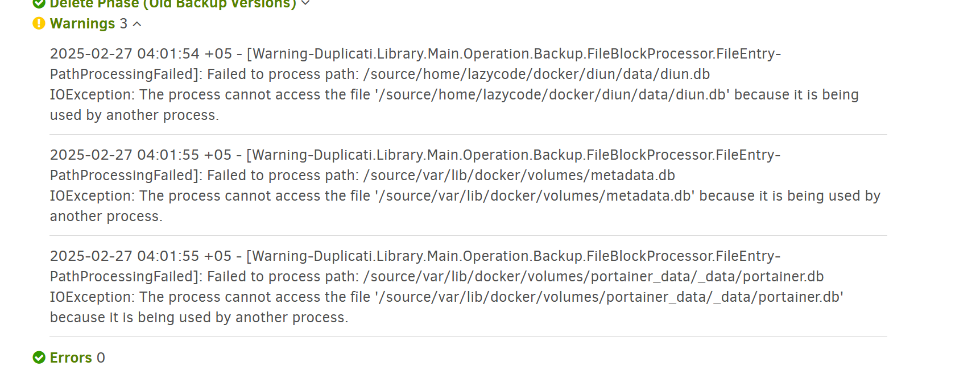Click the 'another process.' line under metadata.db warning

point(106,217)
